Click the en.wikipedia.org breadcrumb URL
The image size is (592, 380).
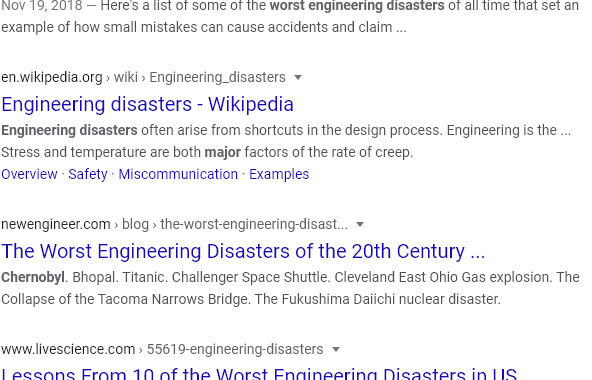52,77
